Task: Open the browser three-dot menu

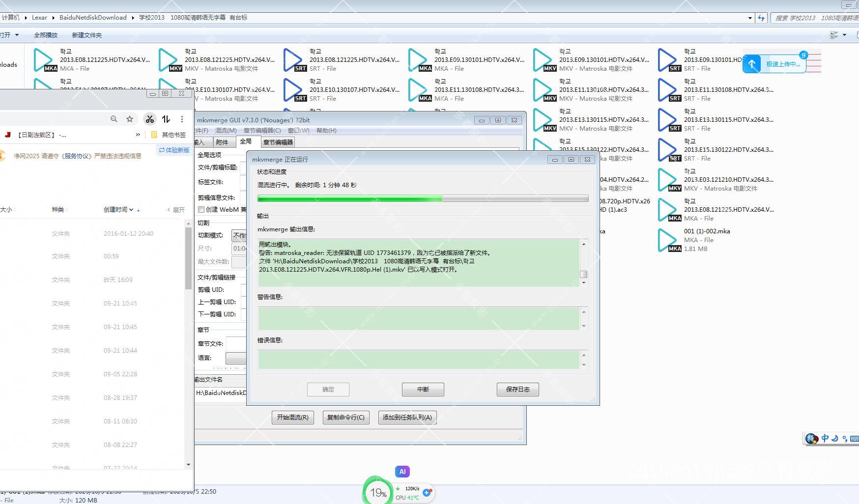Action: point(182,119)
